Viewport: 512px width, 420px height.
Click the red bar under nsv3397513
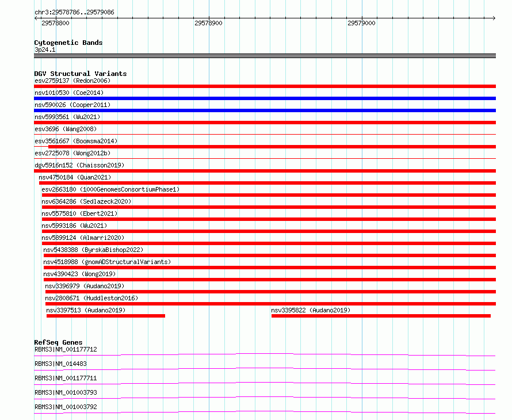pyautogui.click(x=106, y=316)
